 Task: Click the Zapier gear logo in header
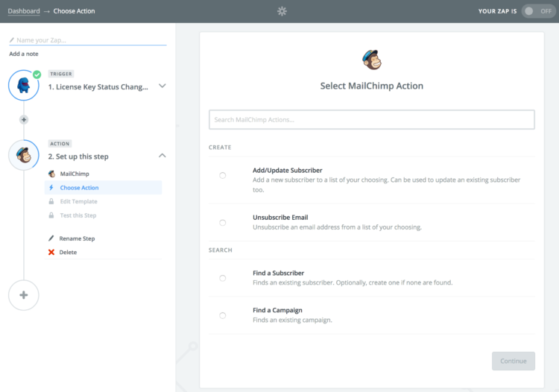[x=282, y=11]
